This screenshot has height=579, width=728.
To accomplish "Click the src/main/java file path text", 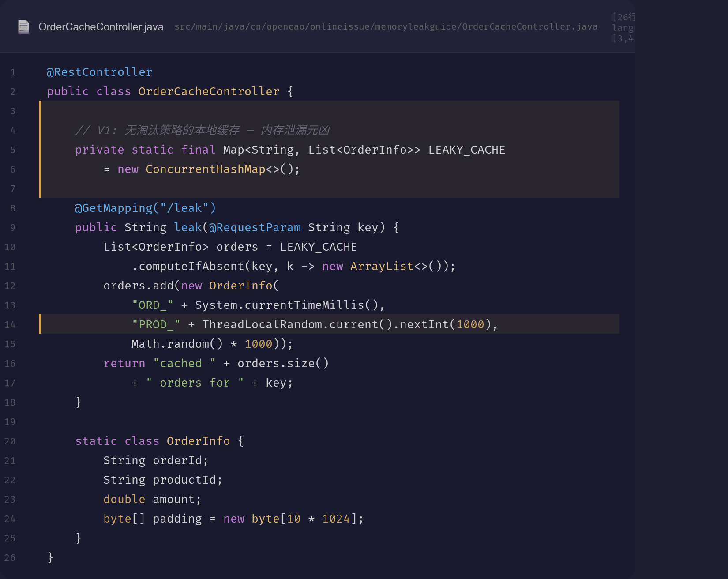I will pyautogui.click(x=386, y=26).
